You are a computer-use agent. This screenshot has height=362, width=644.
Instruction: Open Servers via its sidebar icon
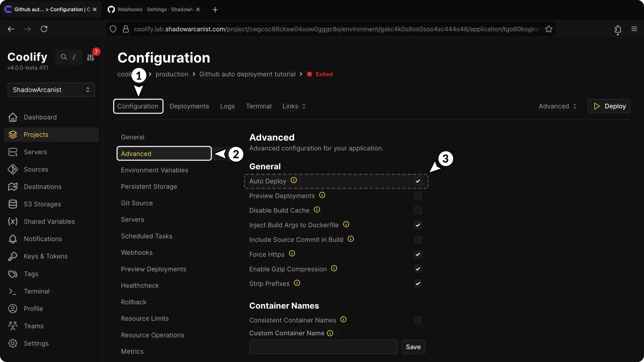(x=13, y=152)
